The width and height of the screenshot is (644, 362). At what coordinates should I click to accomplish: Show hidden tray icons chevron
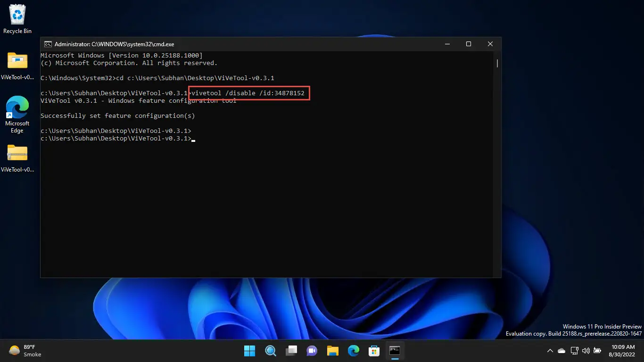coord(550,351)
